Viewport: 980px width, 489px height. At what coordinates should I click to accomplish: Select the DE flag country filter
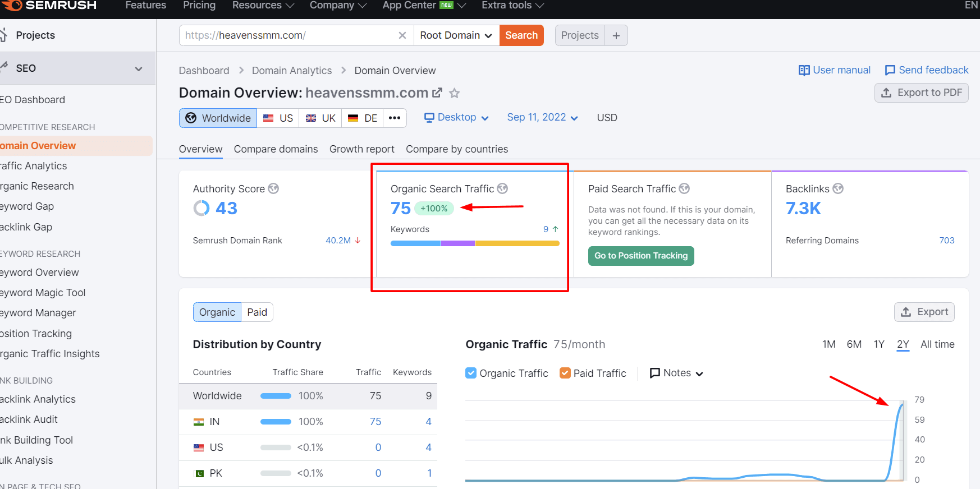(363, 118)
